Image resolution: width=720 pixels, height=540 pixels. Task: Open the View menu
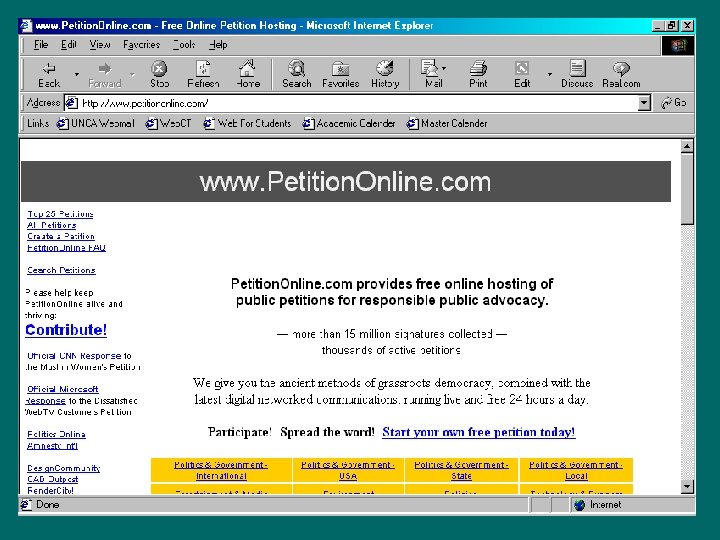pos(100,45)
